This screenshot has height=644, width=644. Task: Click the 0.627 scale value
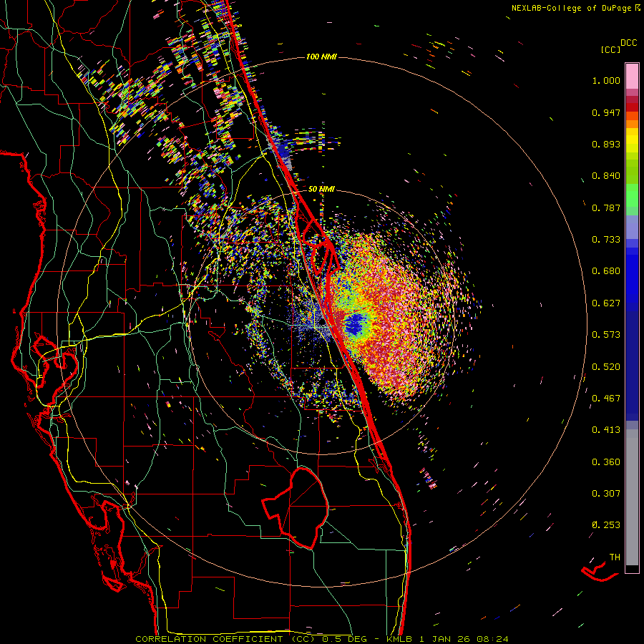[x=606, y=303]
